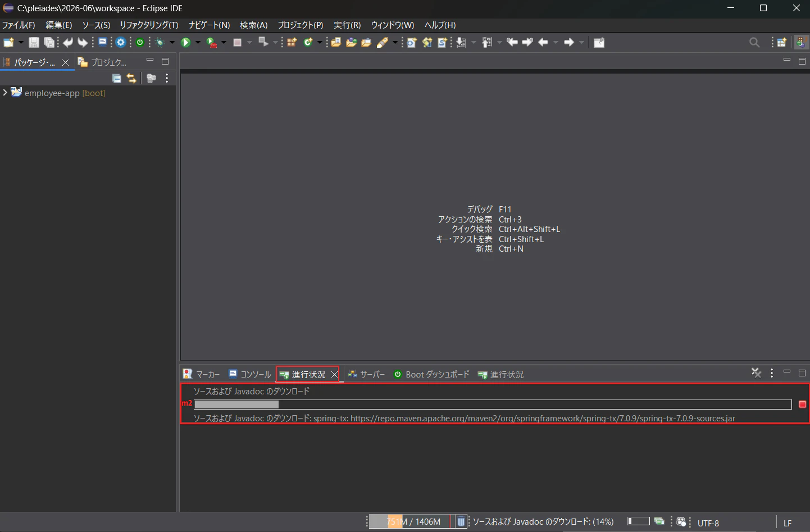Viewport: 810px width, 532px height.
Task: Open the リファクタリング(T) menu
Action: coord(149,25)
